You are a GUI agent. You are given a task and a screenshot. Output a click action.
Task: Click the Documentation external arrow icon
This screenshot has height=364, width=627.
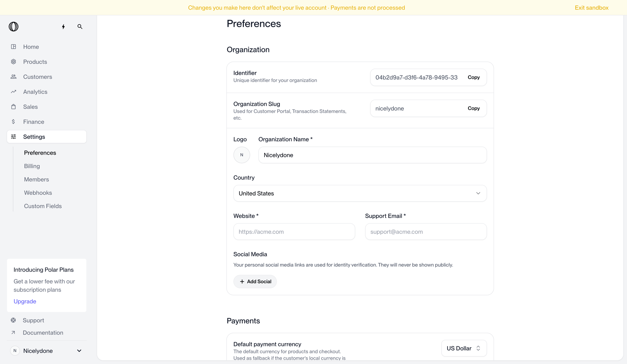coord(13,332)
